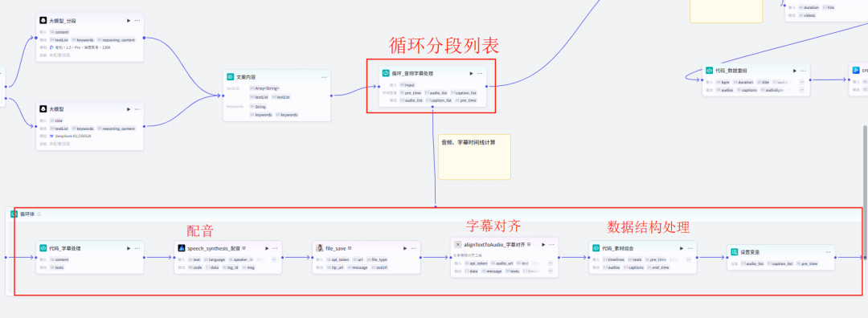
Task: Open more options on 文案内容 node
Action: click(x=324, y=77)
